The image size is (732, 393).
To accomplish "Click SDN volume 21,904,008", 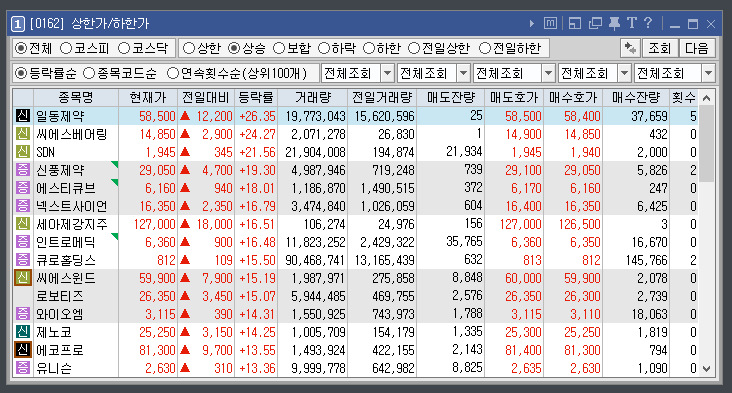I will (x=316, y=152).
